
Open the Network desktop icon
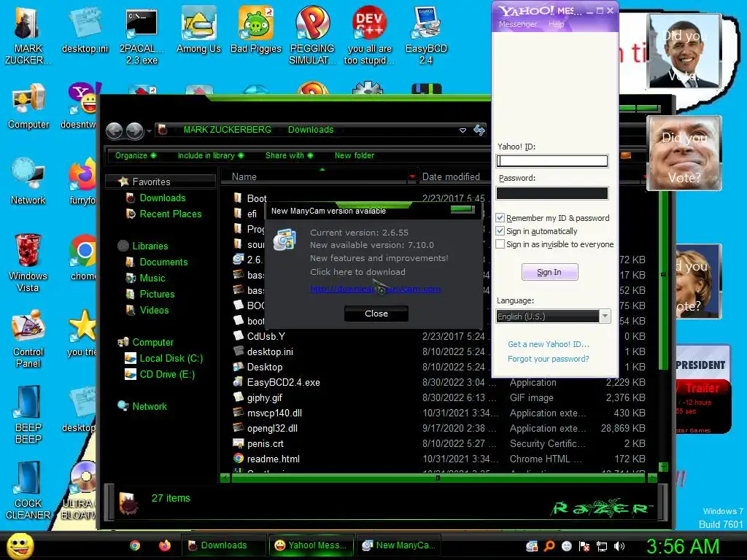28,182
